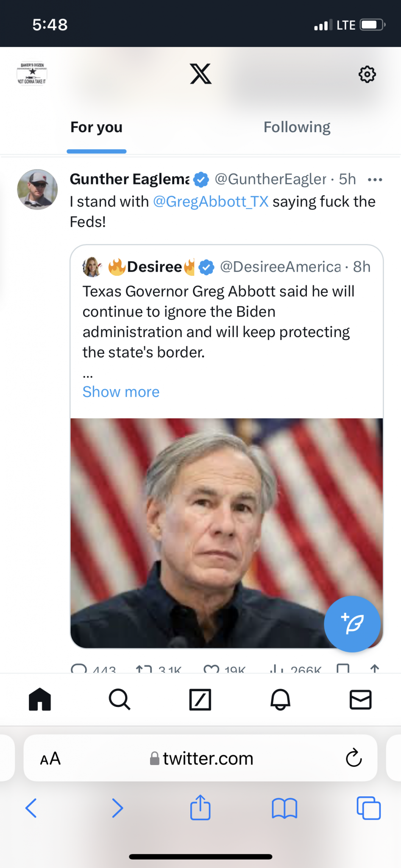
Task: Tap the X logo at top
Action: click(200, 74)
